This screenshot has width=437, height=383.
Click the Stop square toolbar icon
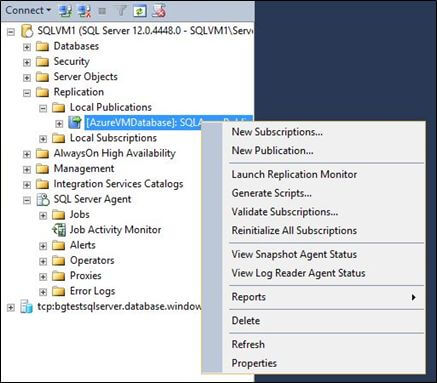[102, 11]
